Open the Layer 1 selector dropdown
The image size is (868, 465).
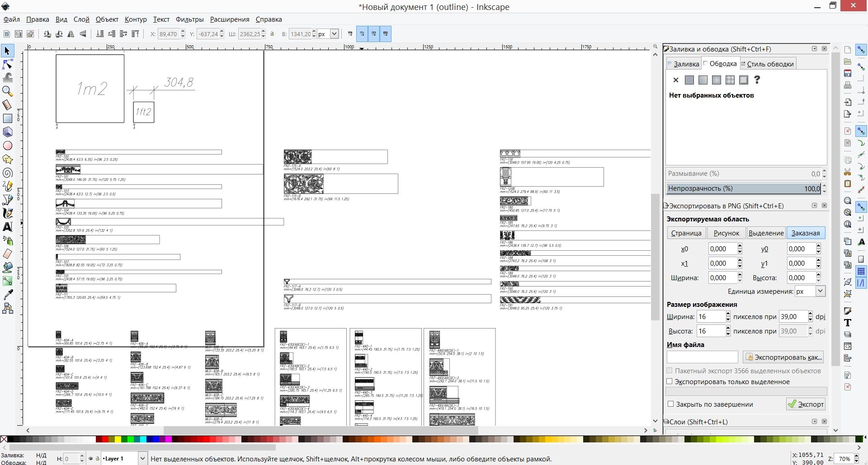point(142,459)
